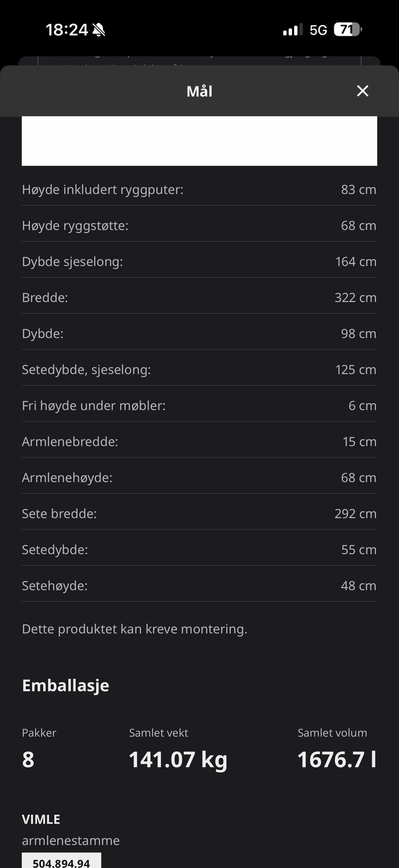Tap the Pakker count 8
Screen dimensions: 399x868
28,759
